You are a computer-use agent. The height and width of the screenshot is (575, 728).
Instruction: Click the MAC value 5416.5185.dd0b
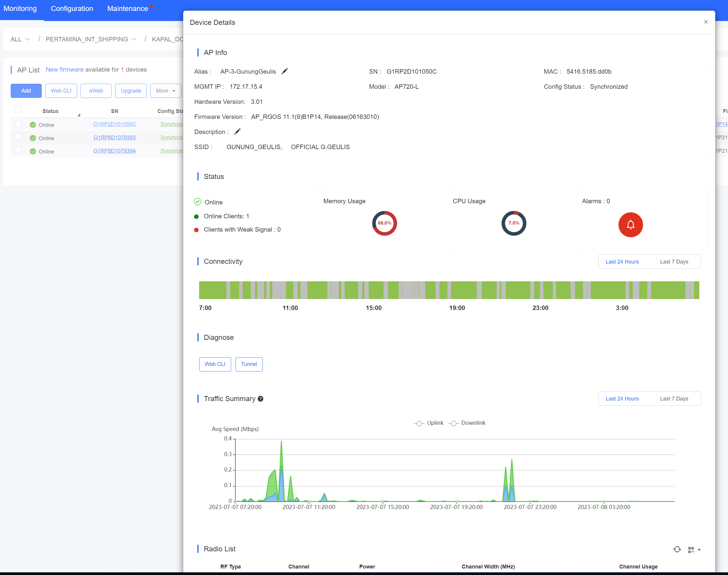(x=589, y=72)
